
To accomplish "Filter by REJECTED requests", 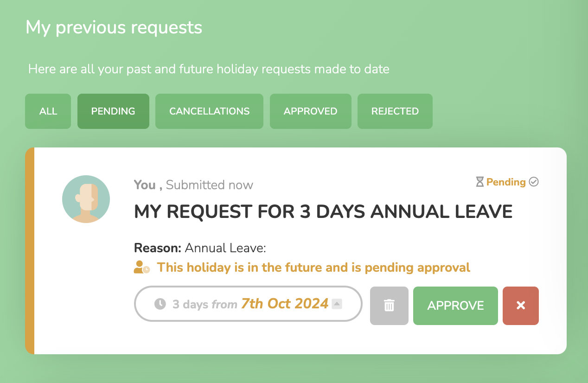I will (x=395, y=111).
